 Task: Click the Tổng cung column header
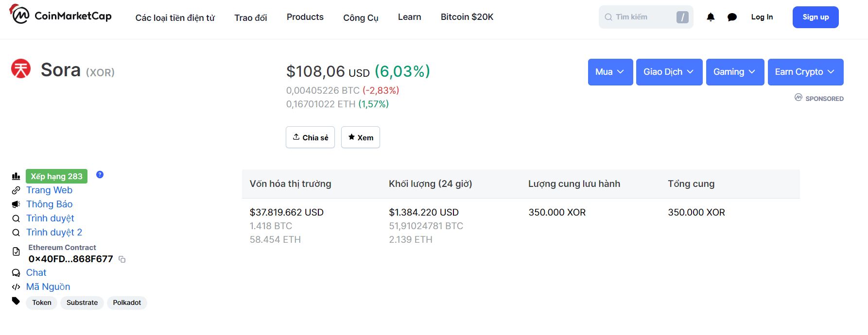pos(691,184)
